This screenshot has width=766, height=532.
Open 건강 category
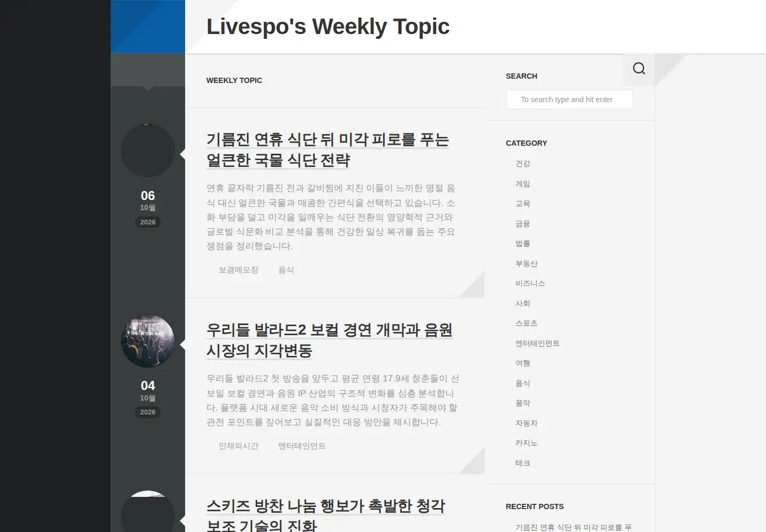click(523, 163)
